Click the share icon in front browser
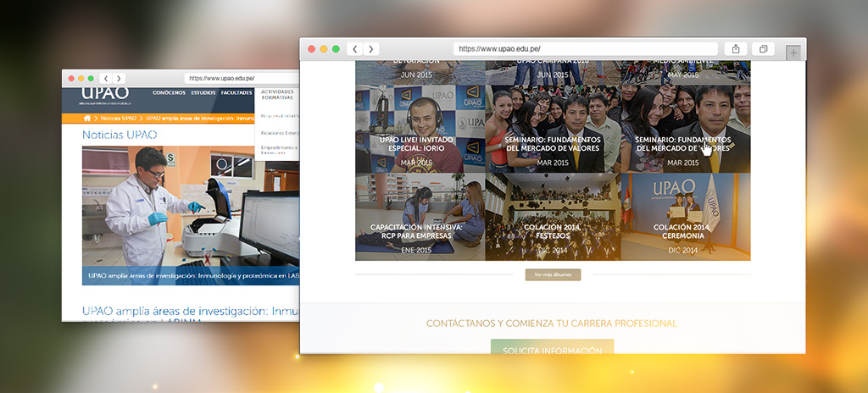868x393 pixels. [x=736, y=49]
